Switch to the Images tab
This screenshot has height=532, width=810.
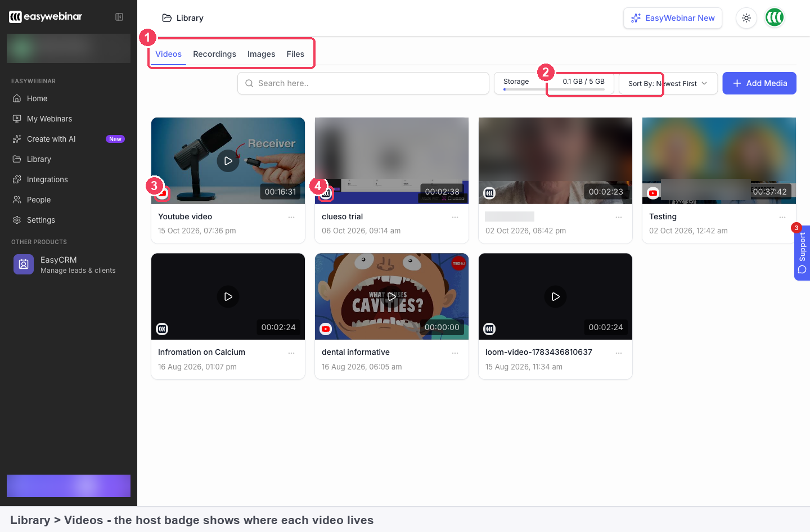click(262, 54)
